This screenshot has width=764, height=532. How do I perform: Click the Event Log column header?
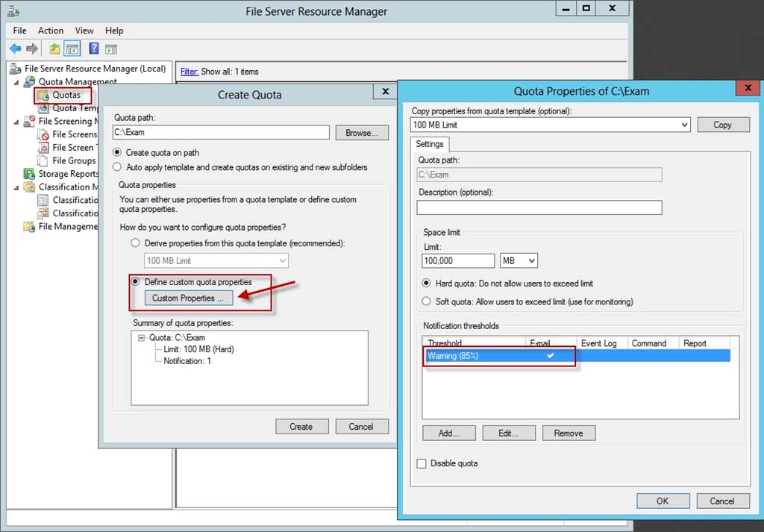[602, 343]
